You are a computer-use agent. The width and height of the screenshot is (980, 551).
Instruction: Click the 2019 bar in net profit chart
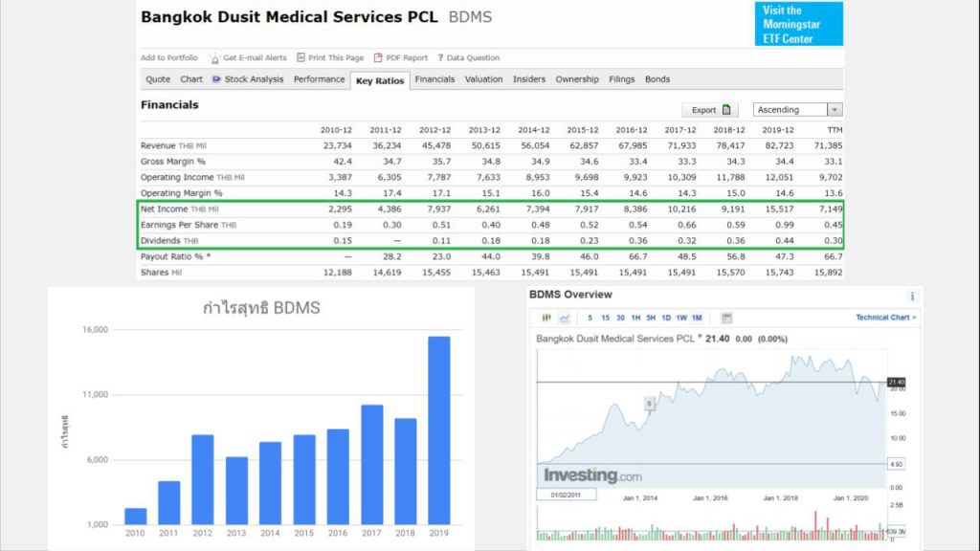point(438,430)
